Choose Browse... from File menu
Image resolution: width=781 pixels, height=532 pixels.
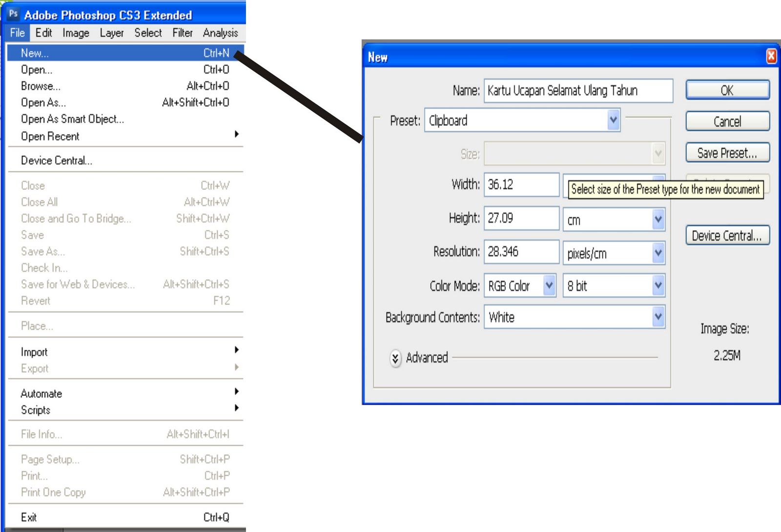click(125, 86)
